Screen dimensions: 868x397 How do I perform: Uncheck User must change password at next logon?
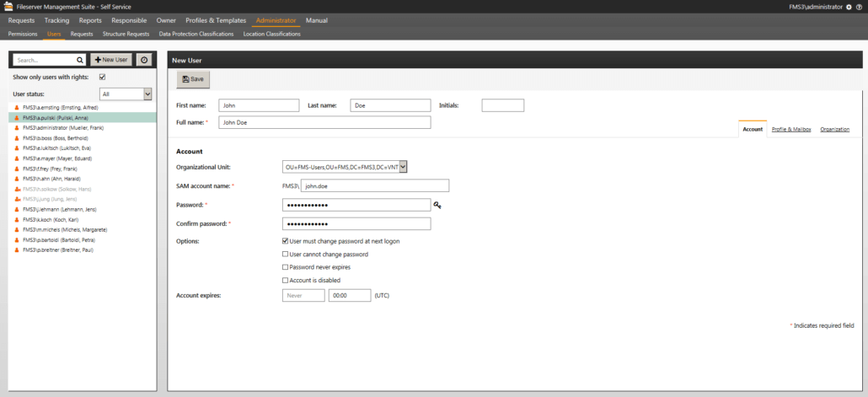click(x=285, y=241)
